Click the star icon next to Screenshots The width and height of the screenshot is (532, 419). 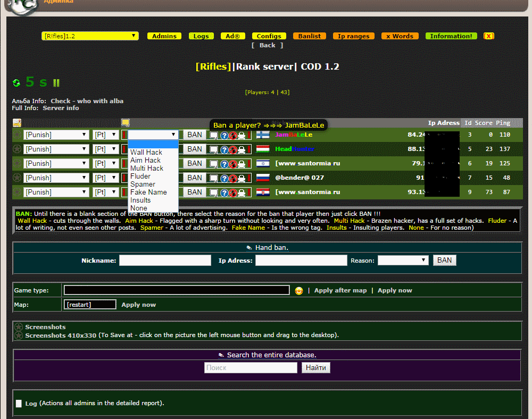19,327
